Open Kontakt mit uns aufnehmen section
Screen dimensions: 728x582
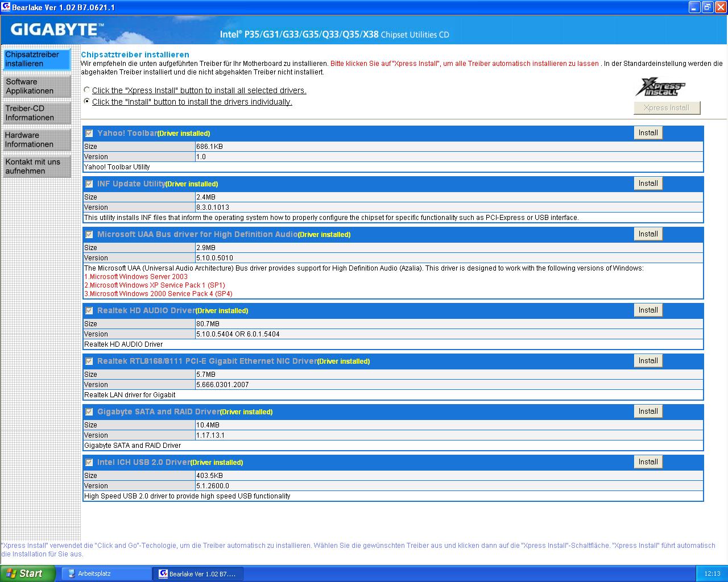37,167
